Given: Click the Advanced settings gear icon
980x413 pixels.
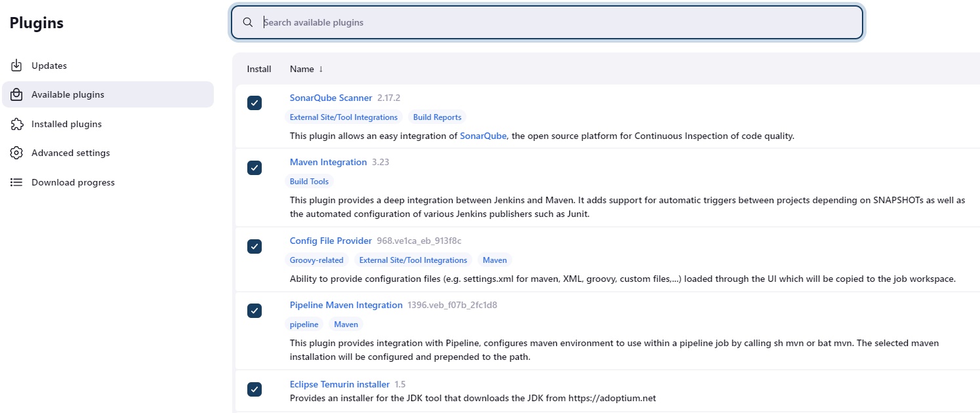Looking at the screenshot, I should pyautogui.click(x=17, y=153).
